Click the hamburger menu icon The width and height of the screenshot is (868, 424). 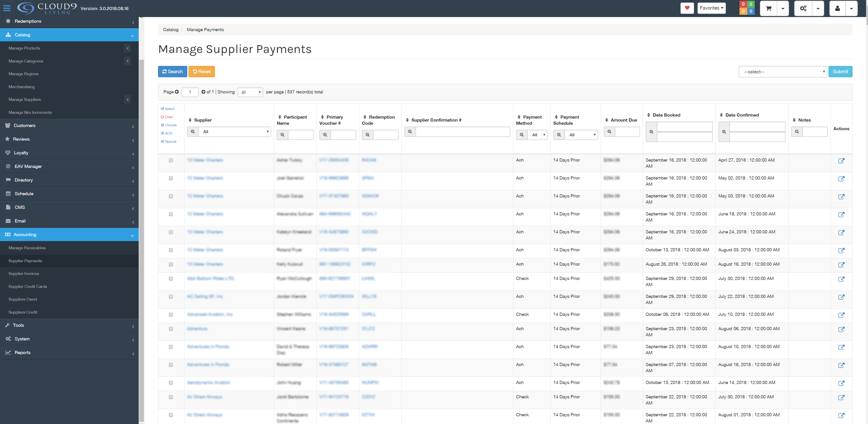coord(7,8)
